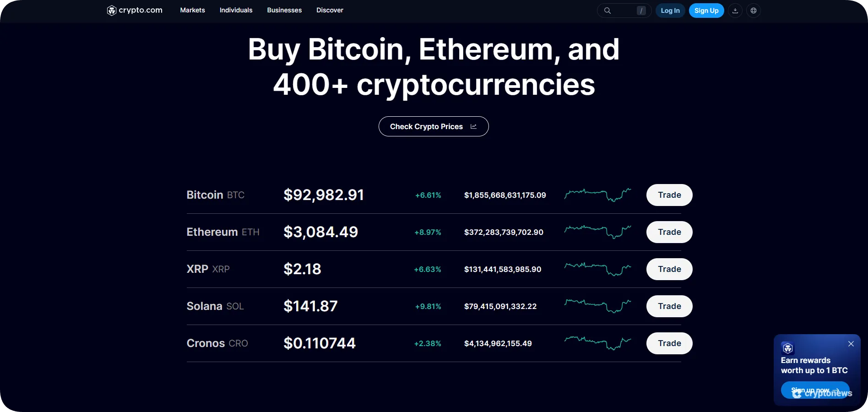Click the slash shortcut key in the search bar
This screenshot has height=412, width=868.
click(x=641, y=10)
